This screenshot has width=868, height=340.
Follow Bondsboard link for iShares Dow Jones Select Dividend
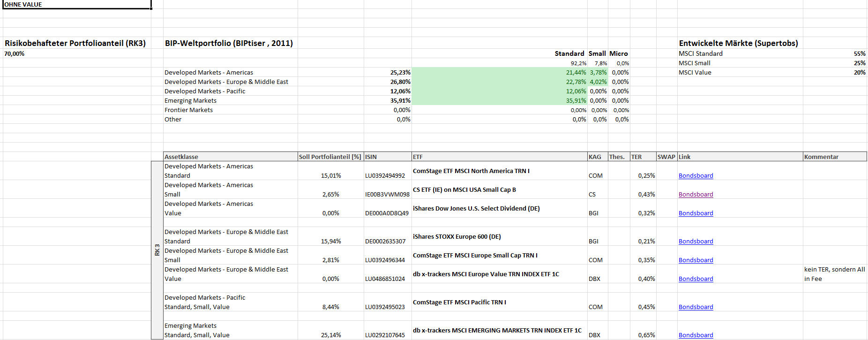click(x=696, y=213)
